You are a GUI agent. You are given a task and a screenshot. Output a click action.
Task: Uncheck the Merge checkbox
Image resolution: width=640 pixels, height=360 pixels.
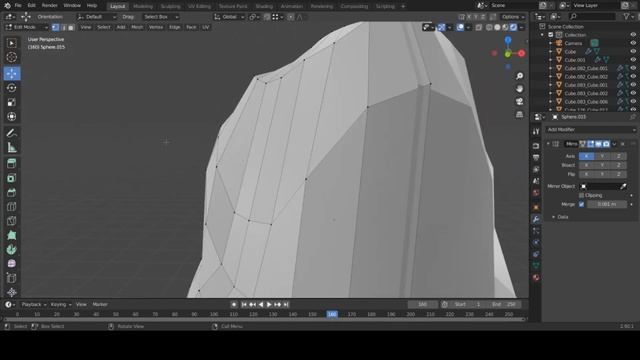pos(581,204)
